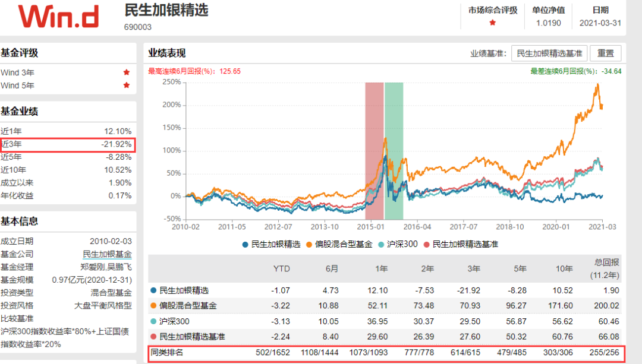642x364 pixels.
Task: Toggle the 民生加银精选 blue legend dot below the chart
Action: coord(246,245)
